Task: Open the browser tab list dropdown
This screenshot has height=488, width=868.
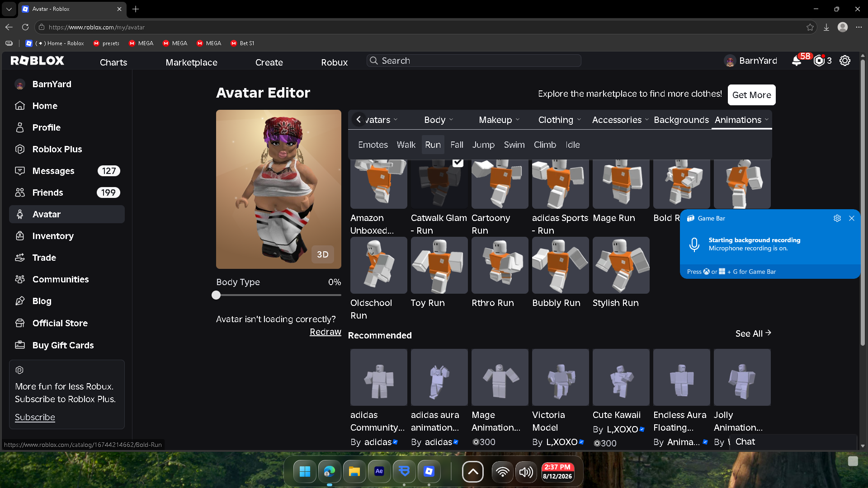Action: (9, 9)
